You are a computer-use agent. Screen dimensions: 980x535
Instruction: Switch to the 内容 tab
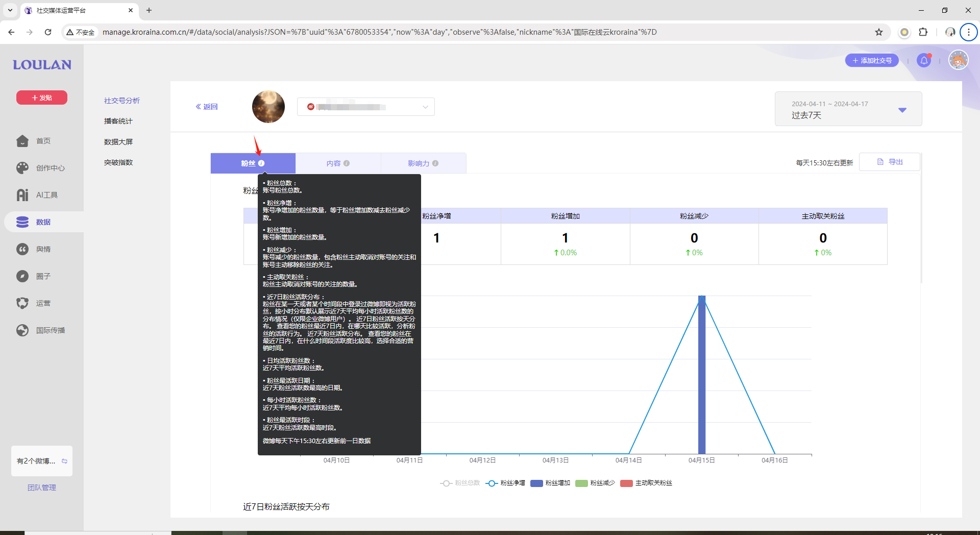click(338, 163)
